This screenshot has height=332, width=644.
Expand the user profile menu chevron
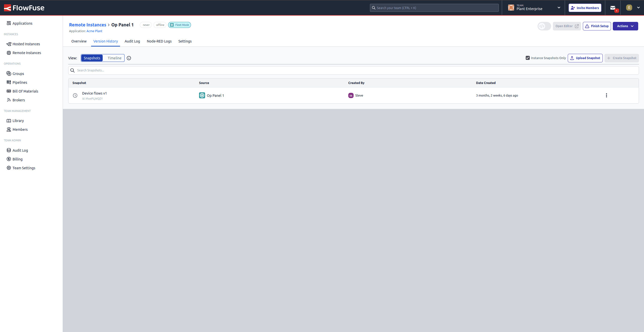coord(638,8)
